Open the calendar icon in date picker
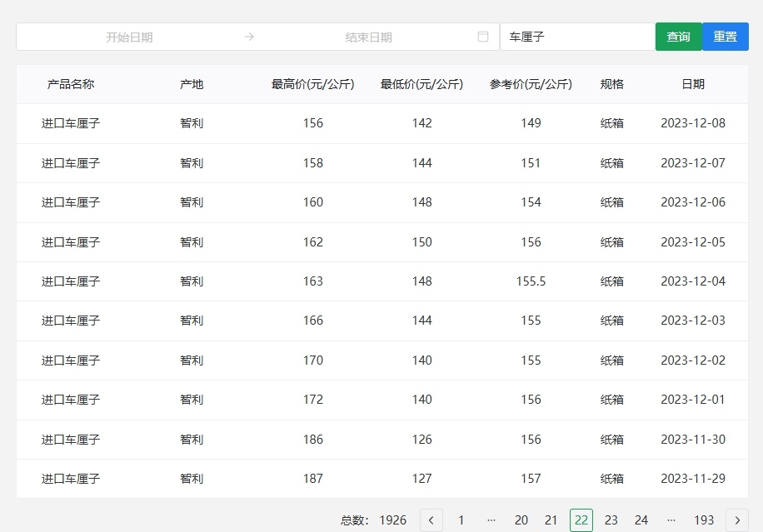Viewport: 763px width, 532px height. pos(485,37)
